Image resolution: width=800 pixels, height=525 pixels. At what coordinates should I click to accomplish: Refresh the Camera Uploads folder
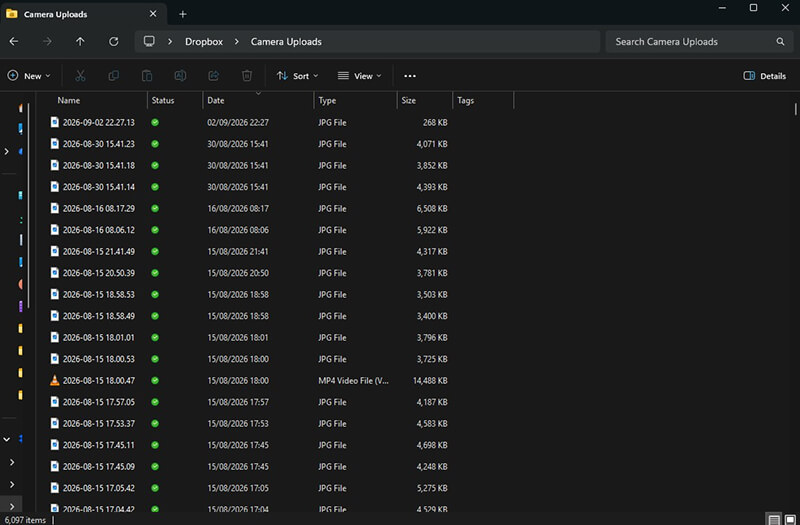pyautogui.click(x=113, y=42)
